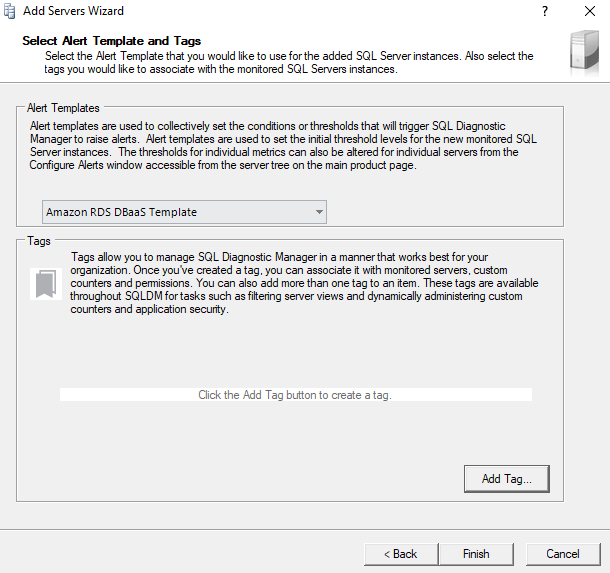Click the server tower icon in header

point(584,53)
